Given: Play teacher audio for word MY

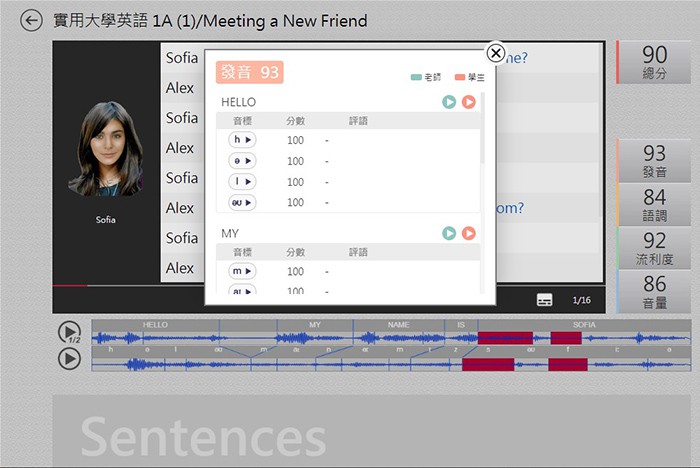Looking at the screenshot, I should point(449,233).
